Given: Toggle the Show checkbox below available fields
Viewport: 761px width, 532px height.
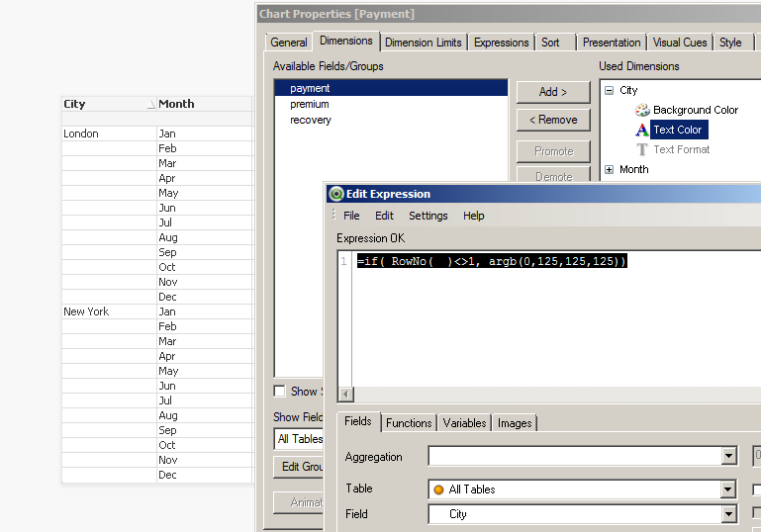Looking at the screenshot, I should (279, 391).
